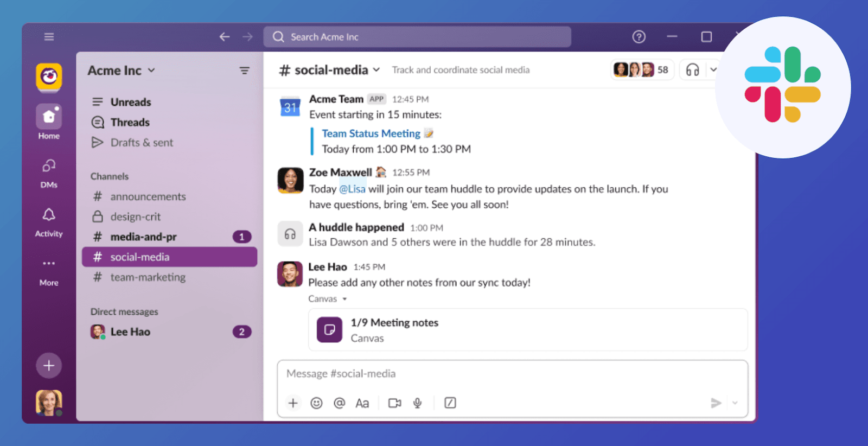Open the emoji picker
868x446 pixels.
[x=316, y=403]
